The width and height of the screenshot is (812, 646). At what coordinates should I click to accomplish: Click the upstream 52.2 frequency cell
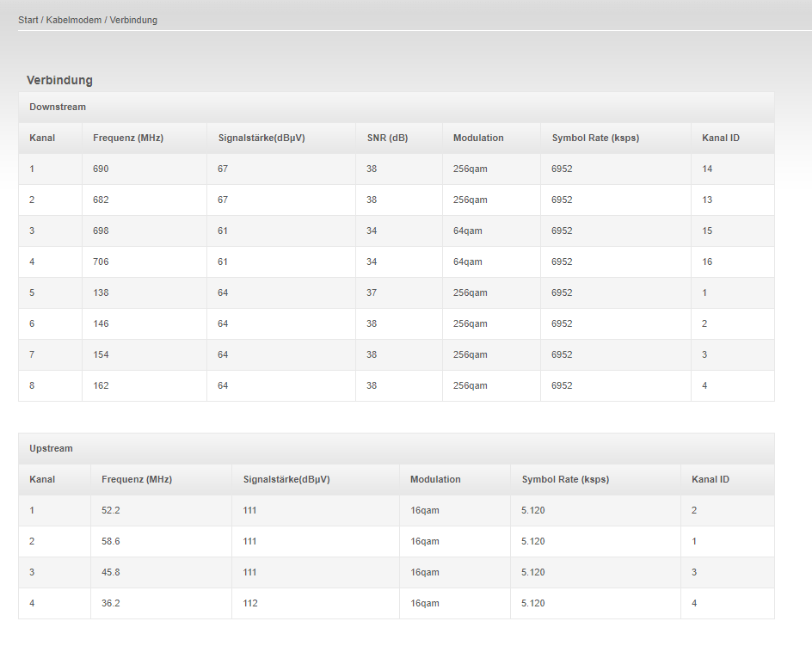click(161, 511)
